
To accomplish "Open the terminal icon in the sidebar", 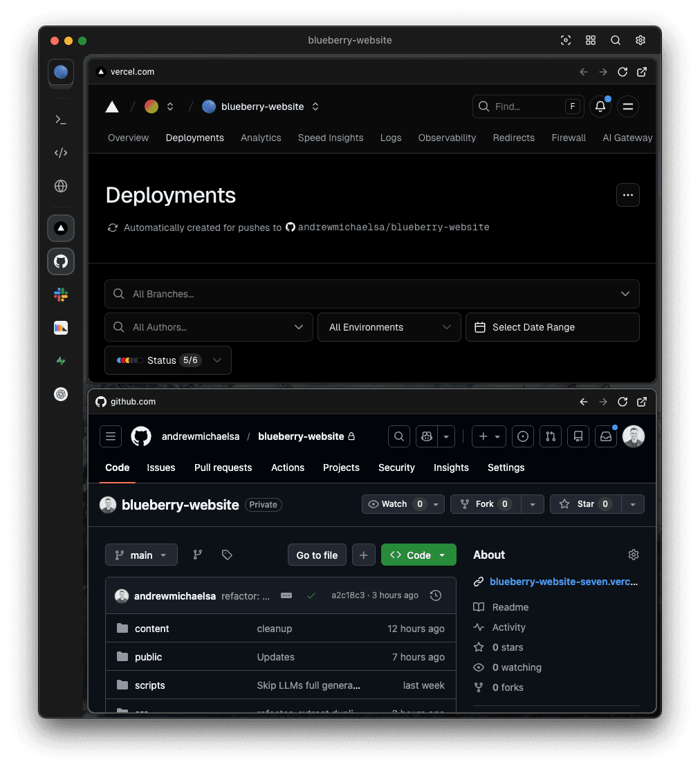I will point(61,120).
